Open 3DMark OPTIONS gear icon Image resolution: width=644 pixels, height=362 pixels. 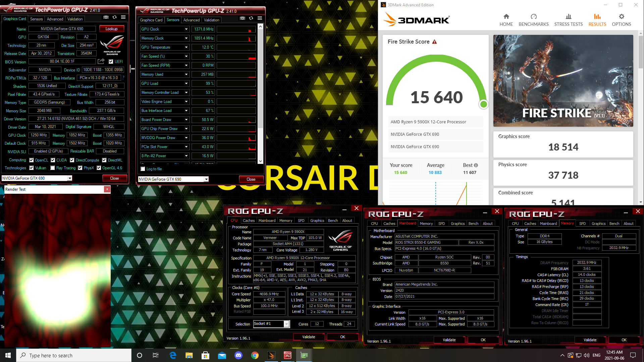point(622,16)
